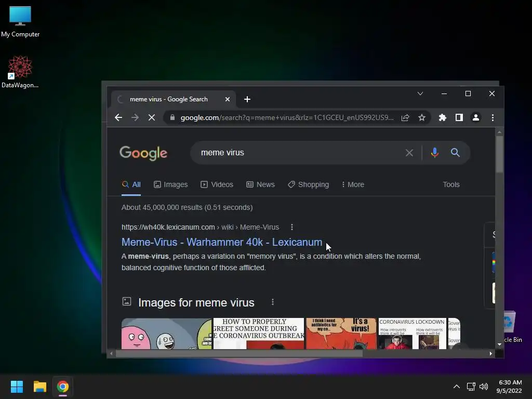
Task: Click the address bar URL text
Action: point(287,117)
